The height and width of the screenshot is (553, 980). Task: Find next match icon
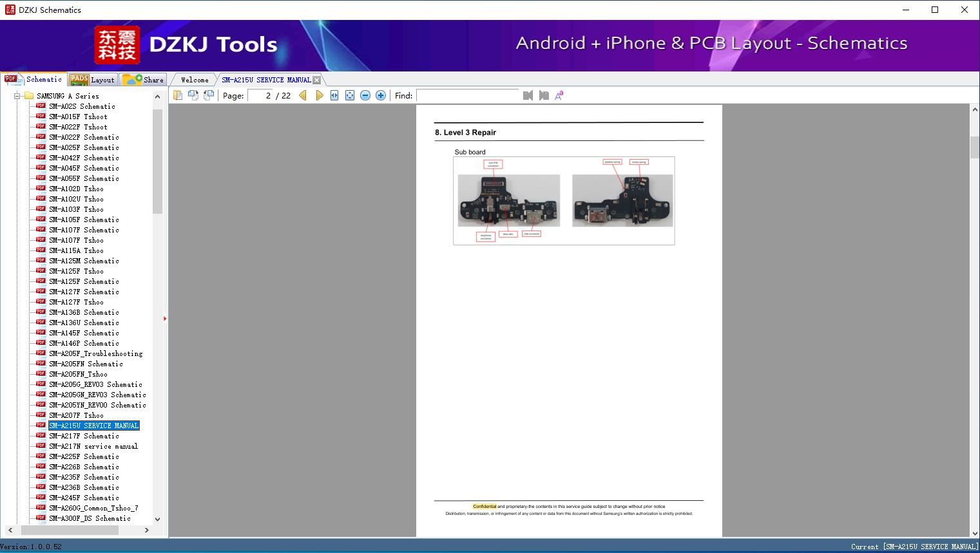coord(544,95)
